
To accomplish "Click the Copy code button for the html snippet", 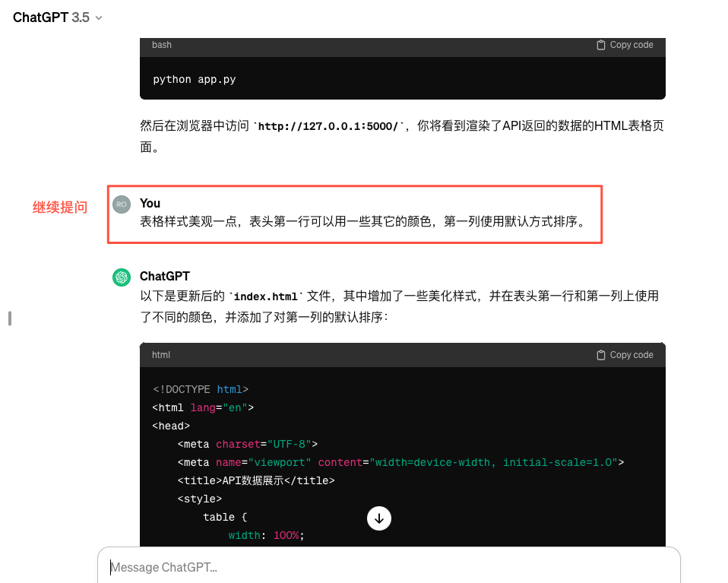I will tap(625, 354).
